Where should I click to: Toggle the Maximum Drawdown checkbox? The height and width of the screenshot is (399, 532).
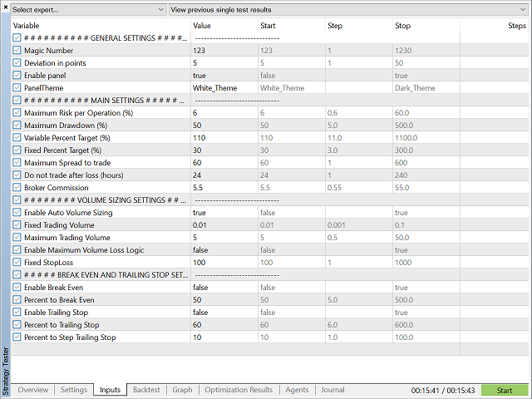[x=17, y=126]
